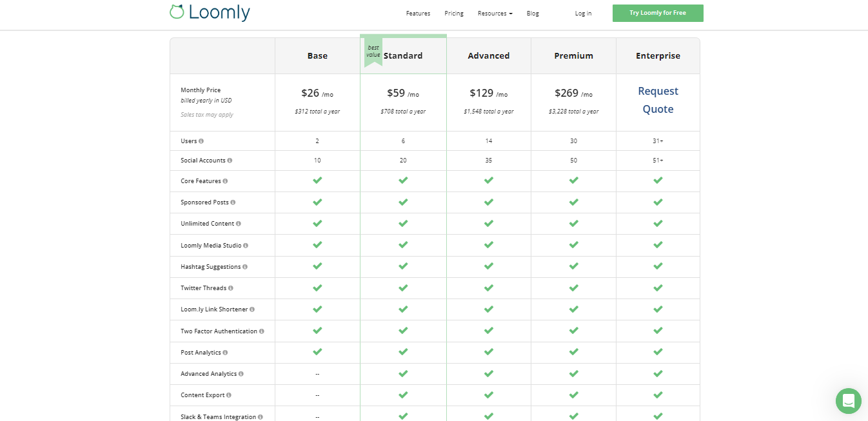Image resolution: width=868 pixels, height=421 pixels.
Task: Select the Standard plan column header
Action: click(x=403, y=56)
